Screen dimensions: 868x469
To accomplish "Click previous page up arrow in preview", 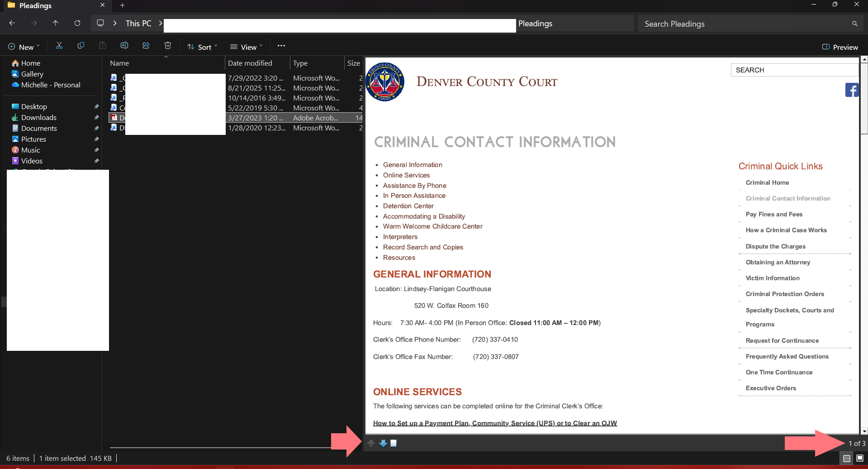I will click(371, 443).
